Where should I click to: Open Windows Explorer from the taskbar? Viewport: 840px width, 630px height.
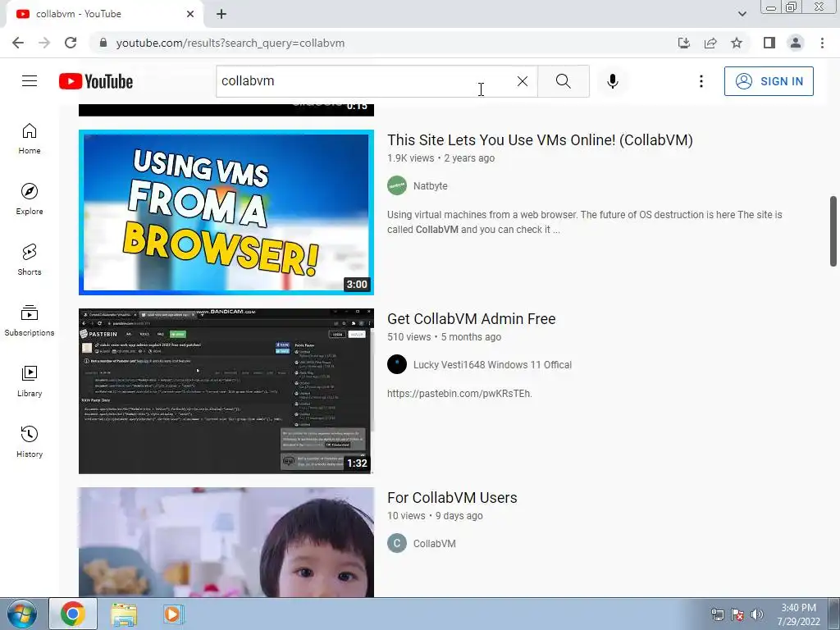124,614
